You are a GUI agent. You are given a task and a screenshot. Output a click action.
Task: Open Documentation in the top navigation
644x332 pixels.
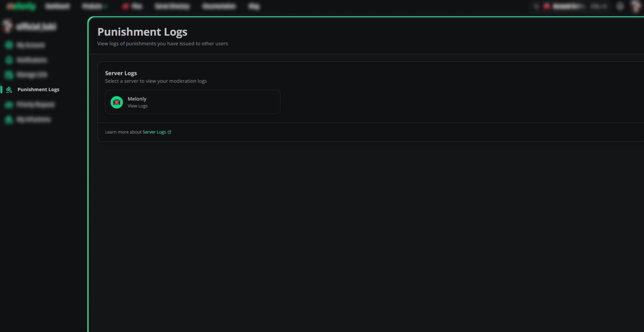(219, 6)
